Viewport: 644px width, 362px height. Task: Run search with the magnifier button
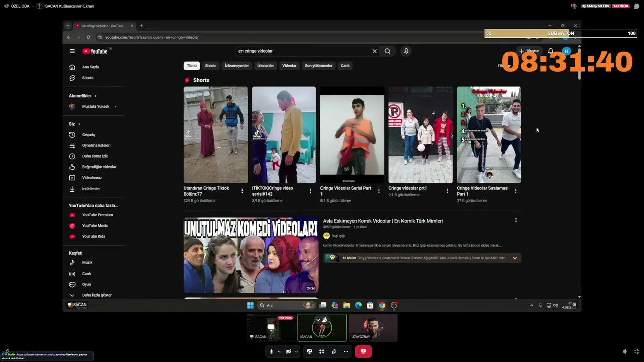click(x=387, y=51)
